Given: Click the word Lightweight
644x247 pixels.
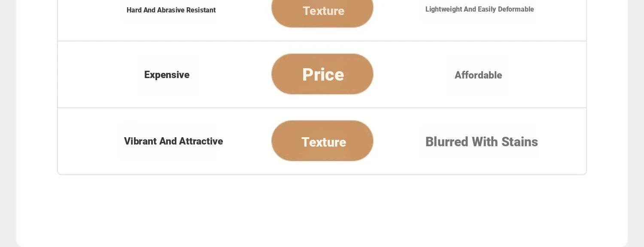Looking at the screenshot, I should tap(444, 9).
